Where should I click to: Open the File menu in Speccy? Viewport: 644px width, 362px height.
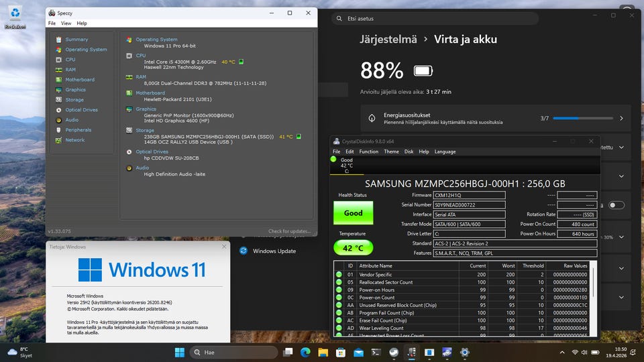[52, 23]
